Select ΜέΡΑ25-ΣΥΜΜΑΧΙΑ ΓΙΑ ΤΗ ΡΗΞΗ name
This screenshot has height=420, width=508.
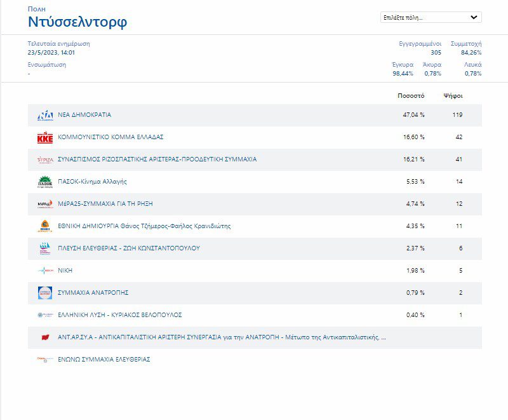[x=105, y=203]
